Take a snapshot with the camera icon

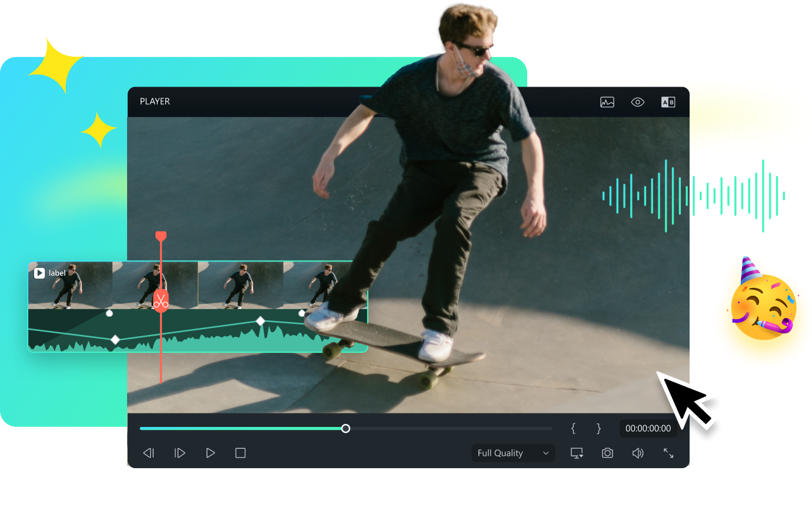click(607, 453)
